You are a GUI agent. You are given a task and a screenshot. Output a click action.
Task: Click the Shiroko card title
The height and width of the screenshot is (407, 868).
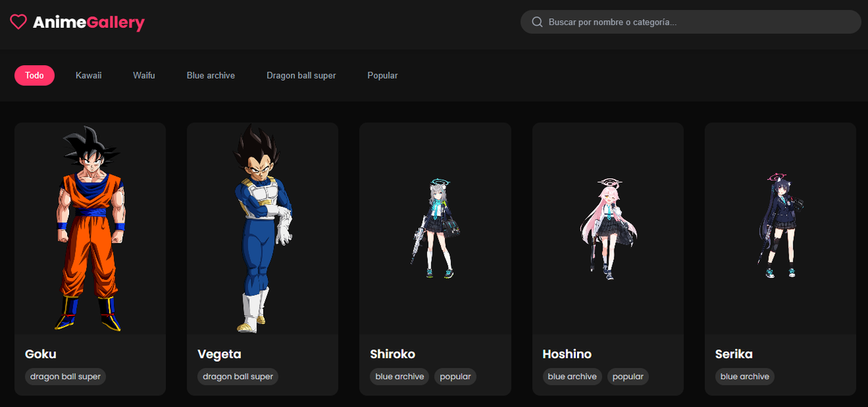point(393,354)
